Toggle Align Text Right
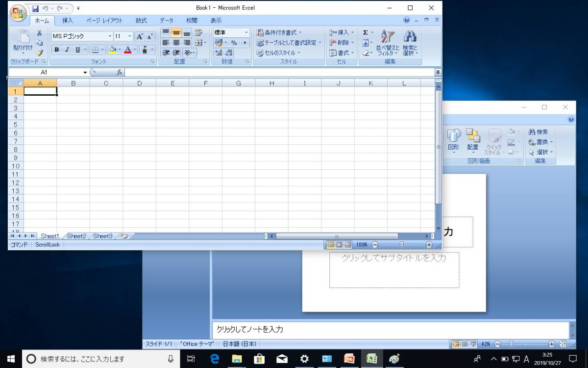This screenshot has height=368, width=588. point(187,43)
